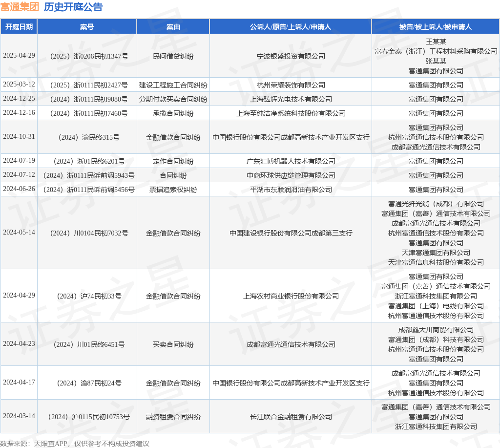Click 票据追索权纠纷 cause cell

click(x=173, y=190)
